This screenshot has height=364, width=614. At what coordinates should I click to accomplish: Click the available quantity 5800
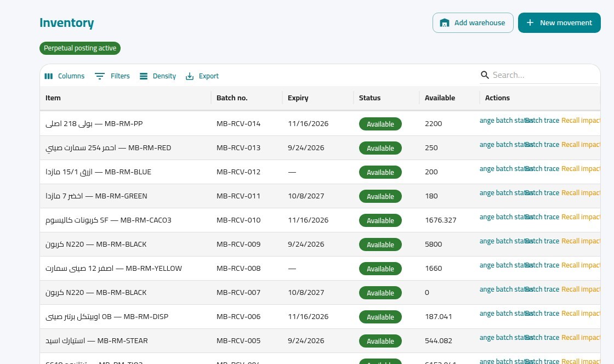(434, 244)
